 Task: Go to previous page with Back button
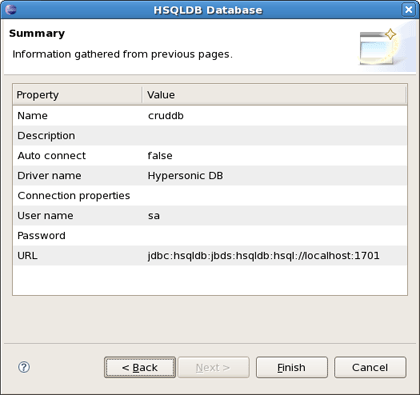point(140,367)
